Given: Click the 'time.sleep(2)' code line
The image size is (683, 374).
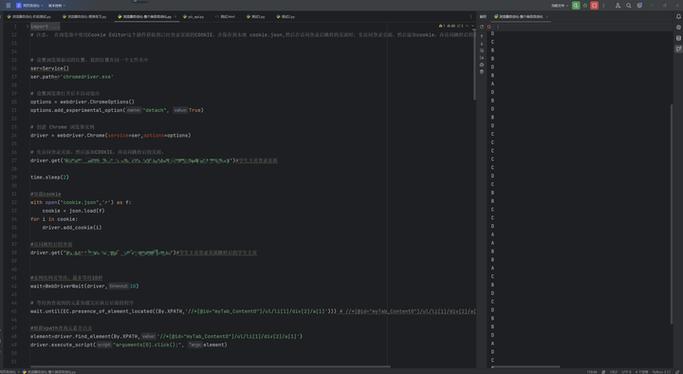Looking at the screenshot, I should 50,177.
